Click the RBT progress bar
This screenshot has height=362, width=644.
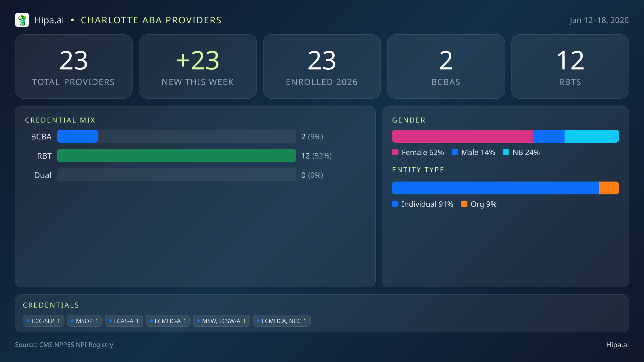176,156
